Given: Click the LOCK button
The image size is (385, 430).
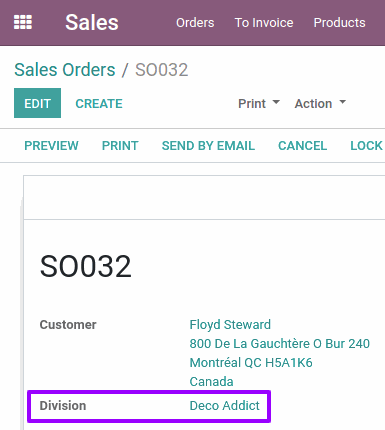Looking at the screenshot, I should 366,146.
